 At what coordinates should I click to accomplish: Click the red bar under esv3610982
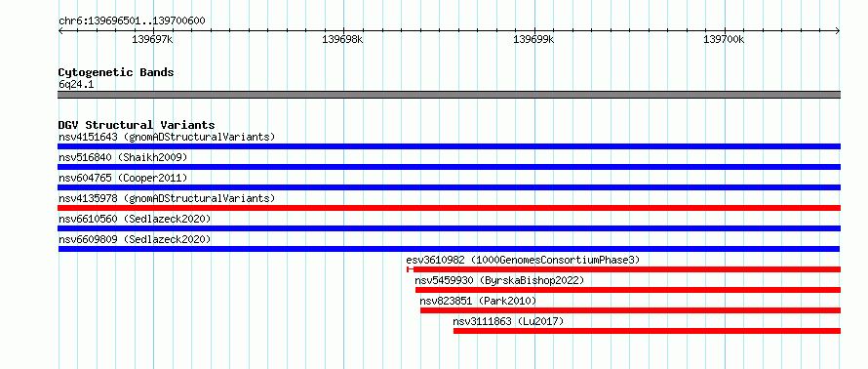[x=623, y=269]
